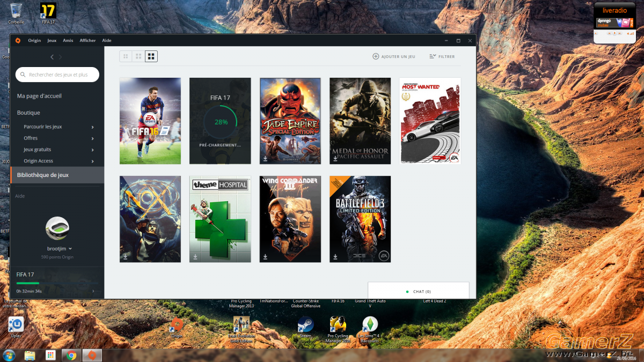Open the Afficher menu
644x362 pixels.
point(87,40)
